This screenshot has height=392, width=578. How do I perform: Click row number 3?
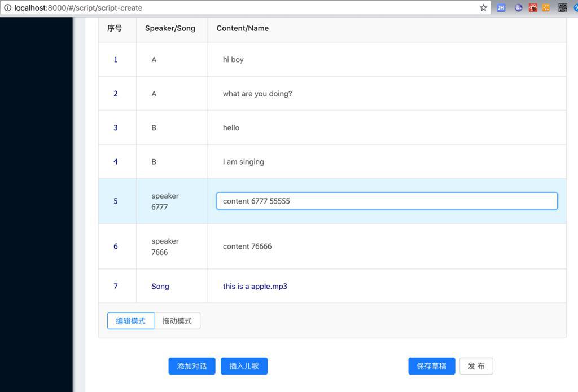pyautogui.click(x=116, y=127)
